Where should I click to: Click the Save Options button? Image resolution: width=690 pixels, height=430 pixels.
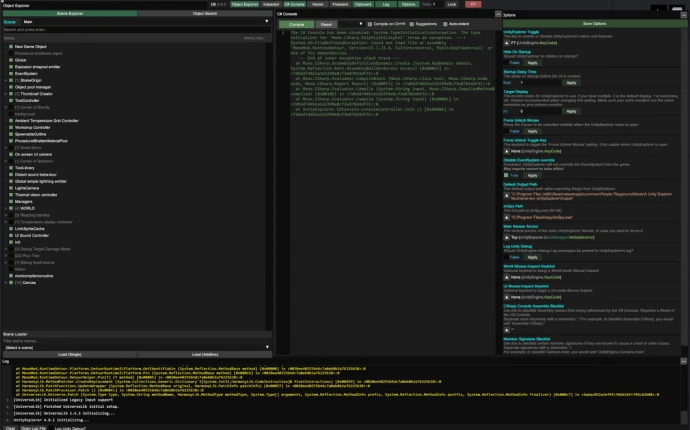tap(594, 24)
